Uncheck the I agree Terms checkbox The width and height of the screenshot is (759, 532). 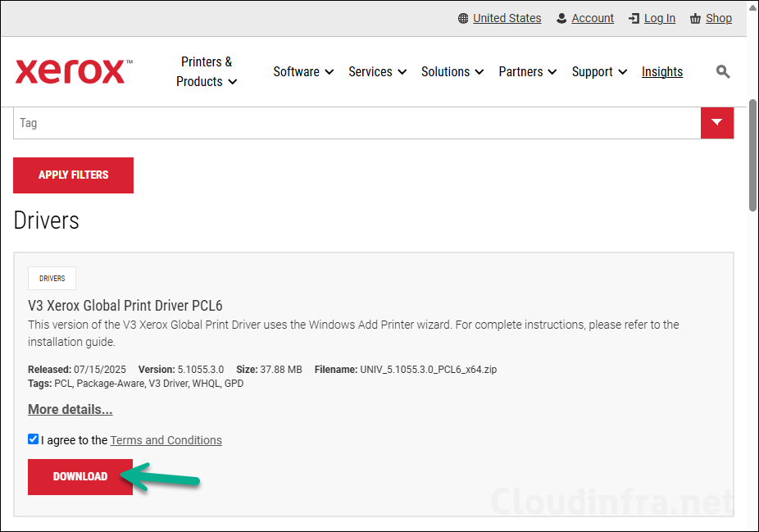click(33, 439)
